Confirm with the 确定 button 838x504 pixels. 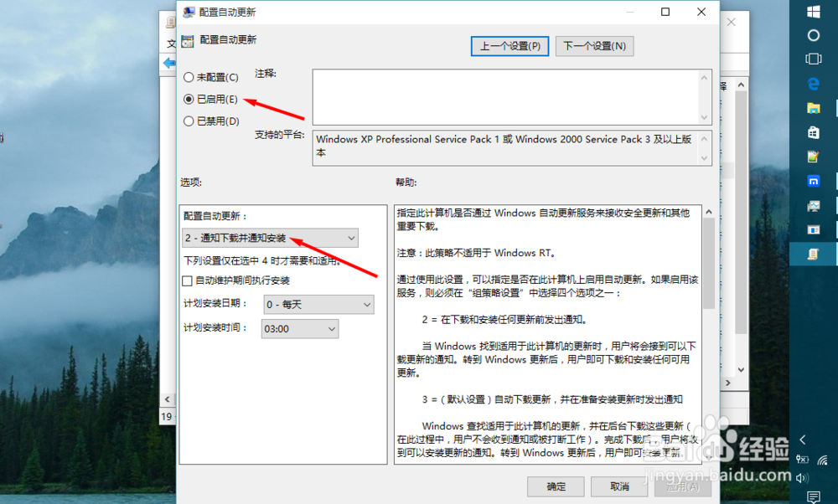556,486
